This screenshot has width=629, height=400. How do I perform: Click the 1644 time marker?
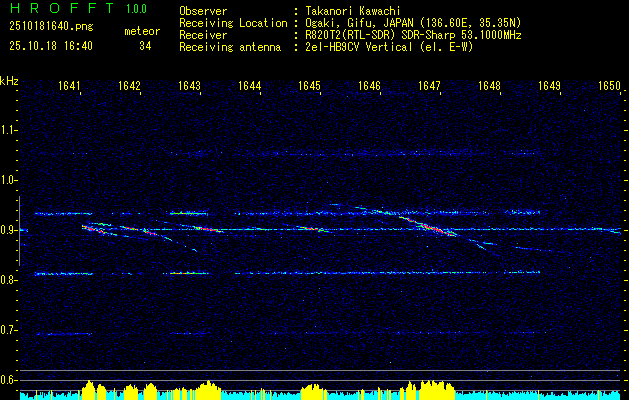pyautogui.click(x=250, y=85)
